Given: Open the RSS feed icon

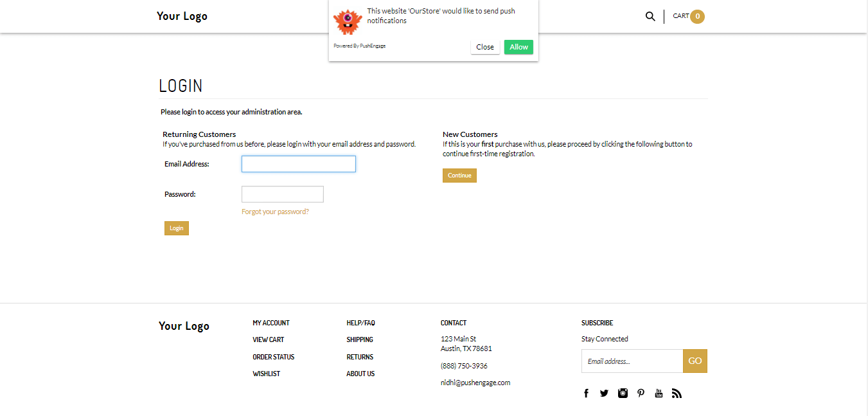Looking at the screenshot, I should tap(677, 393).
